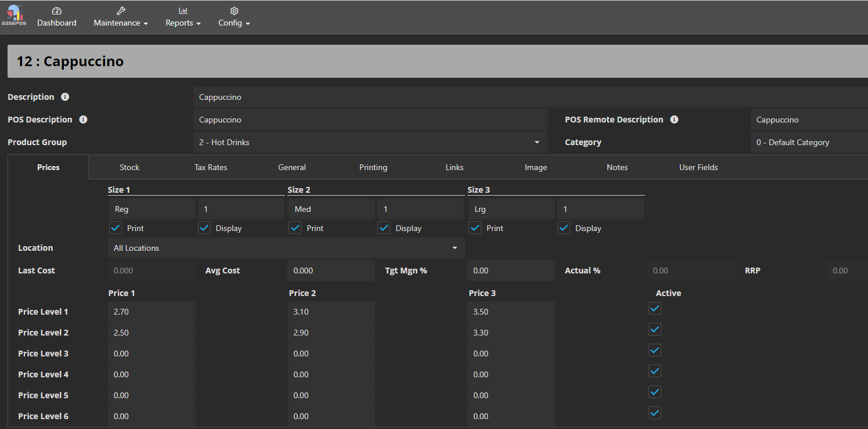Disable Active checkbox for Price Level 1

pos(655,309)
